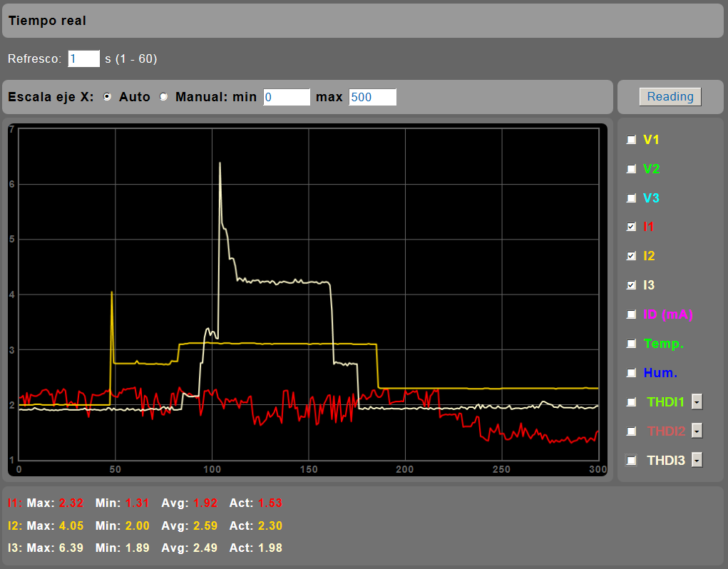The height and width of the screenshot is (569, 728).
Task: Click the Temp. legend label
Action: coord(663,344)
